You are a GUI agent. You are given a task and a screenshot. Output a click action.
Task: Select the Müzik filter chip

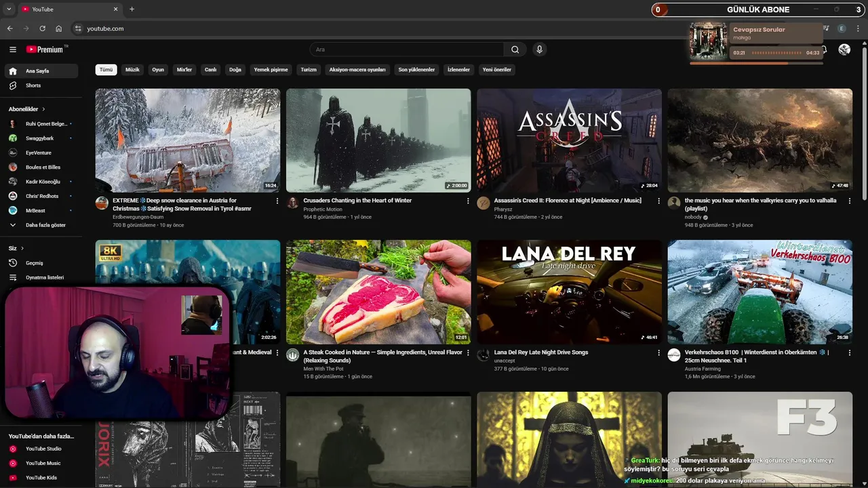(132, 70)
